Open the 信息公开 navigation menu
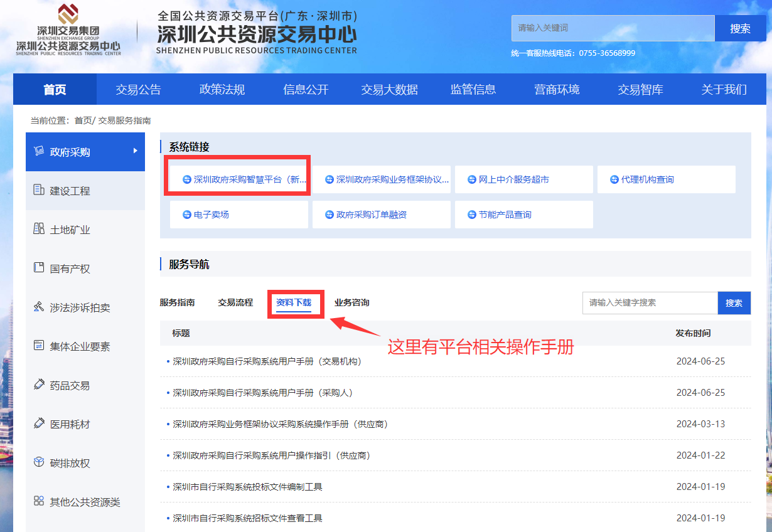772x532 pixels. pyautogui.click(x=306, y=90)
